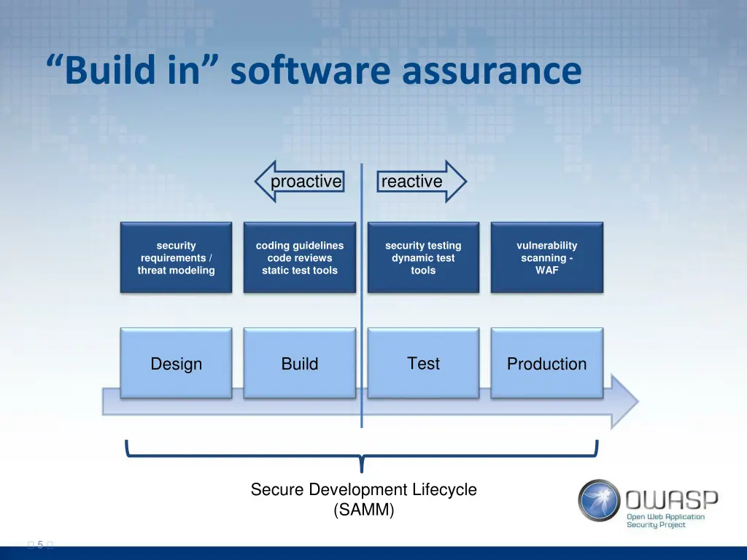Image resolution: width=747 pixels, height=560 pixels.
Task: Click the OWASP wordmark text
Action: point(671,499)
